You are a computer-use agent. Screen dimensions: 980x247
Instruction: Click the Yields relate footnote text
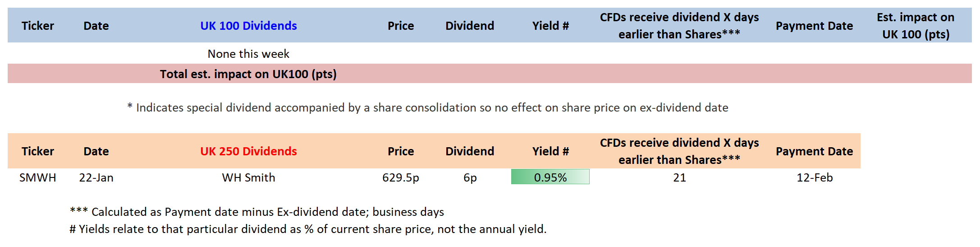click(308, 229)
